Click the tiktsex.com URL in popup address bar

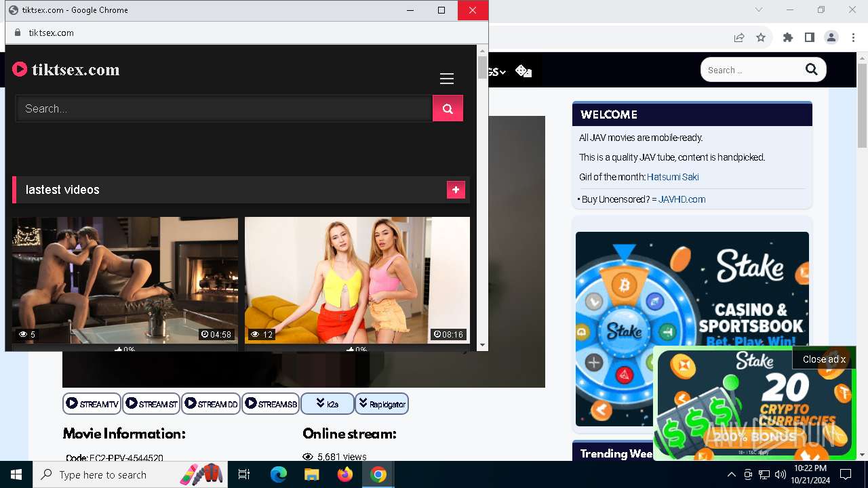point(52,33)
